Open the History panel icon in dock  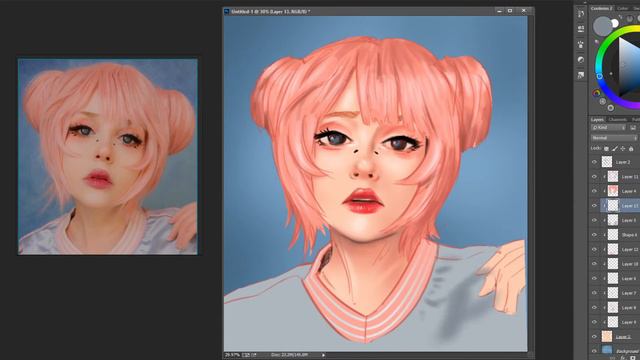580,14
